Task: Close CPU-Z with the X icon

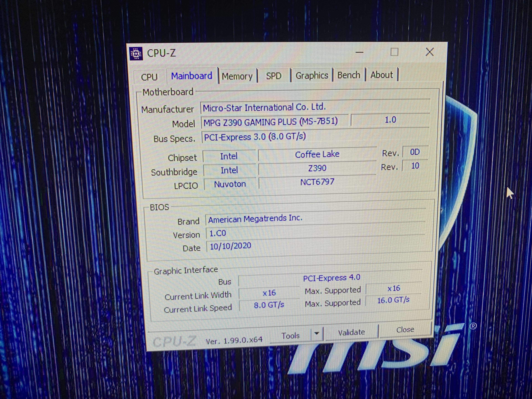Action: coord(429,52)
